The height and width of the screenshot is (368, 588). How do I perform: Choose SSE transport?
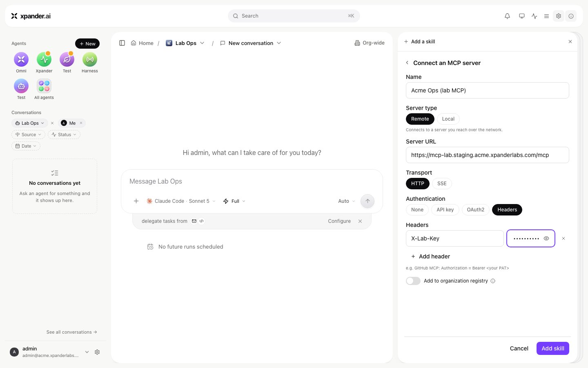pyautogui.click(x=442, y=184)
